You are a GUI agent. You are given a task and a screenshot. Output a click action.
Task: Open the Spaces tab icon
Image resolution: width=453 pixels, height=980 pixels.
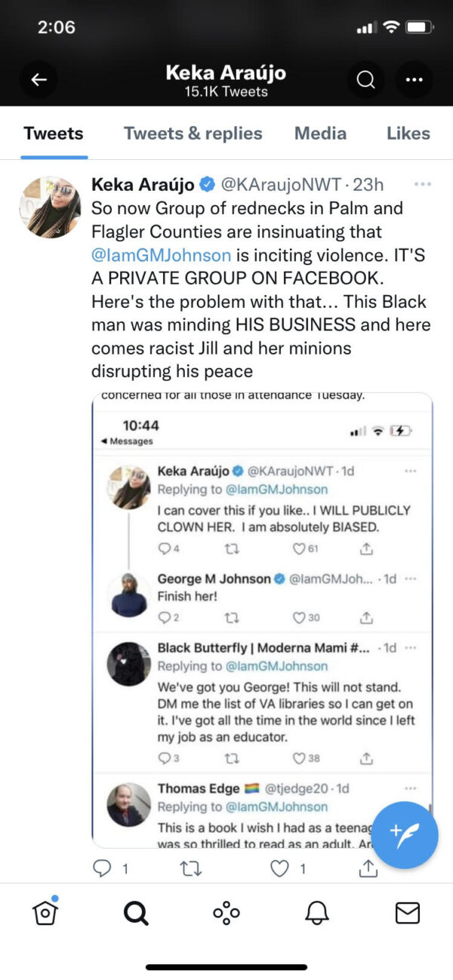pyautogui.click(x=226, y=913)
